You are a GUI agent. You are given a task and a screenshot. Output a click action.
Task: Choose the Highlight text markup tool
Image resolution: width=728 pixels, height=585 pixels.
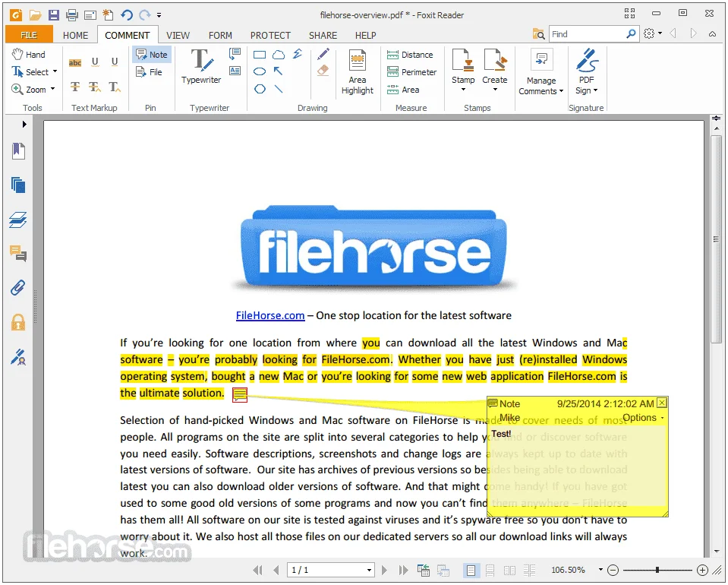click(x=74, y=62)
